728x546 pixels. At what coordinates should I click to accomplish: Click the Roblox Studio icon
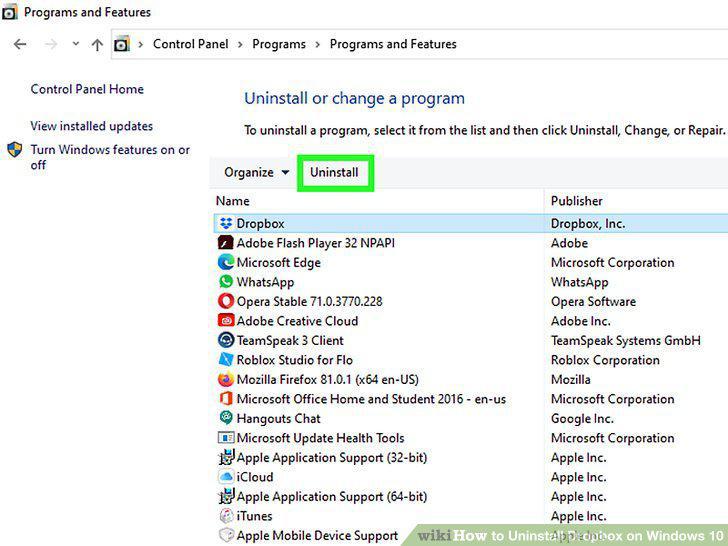tap(226, 360)
